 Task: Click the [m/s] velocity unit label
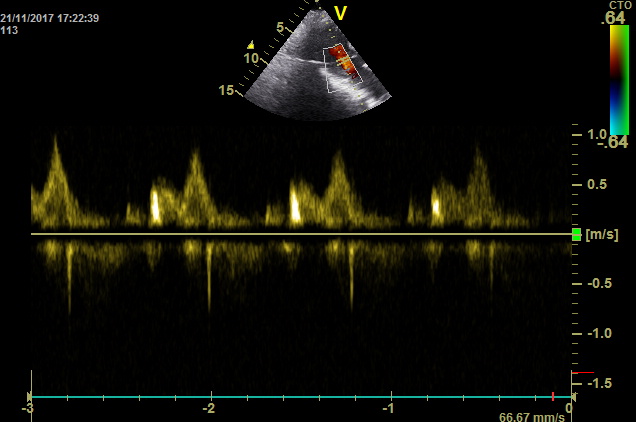(602, 235)
